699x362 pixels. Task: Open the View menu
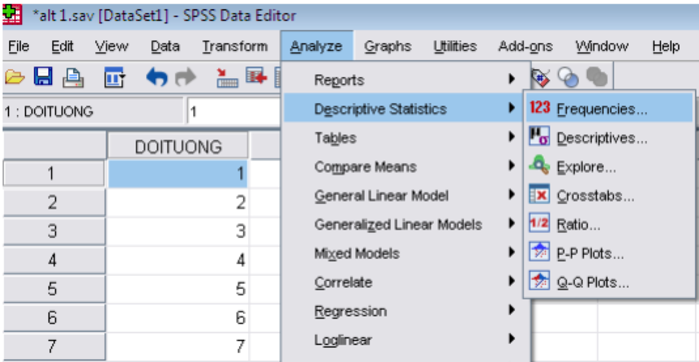click(x=111, y=46)
